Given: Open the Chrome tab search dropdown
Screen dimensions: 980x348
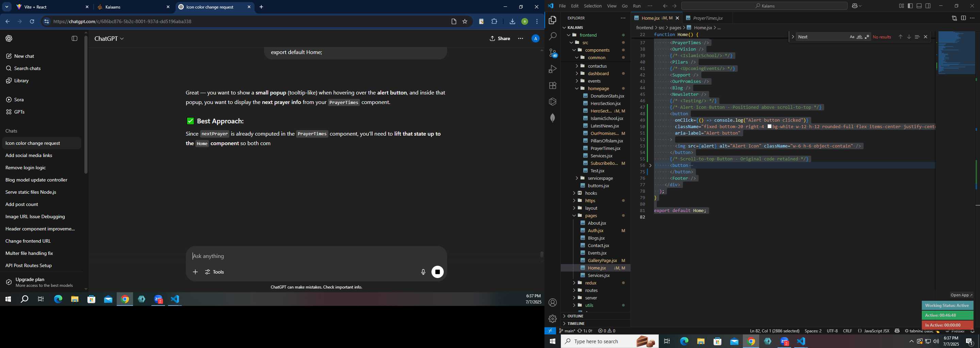Looking at the screenshot, I should (7, 7).
